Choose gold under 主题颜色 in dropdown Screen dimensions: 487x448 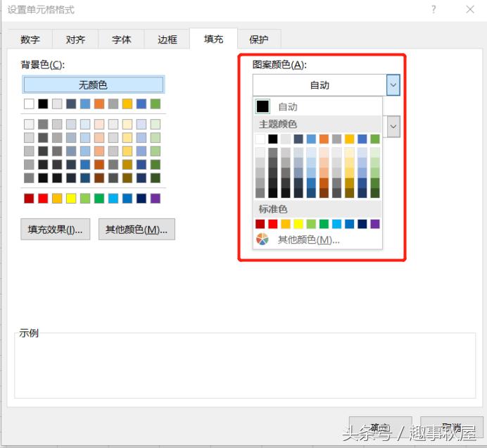(349, 139)
